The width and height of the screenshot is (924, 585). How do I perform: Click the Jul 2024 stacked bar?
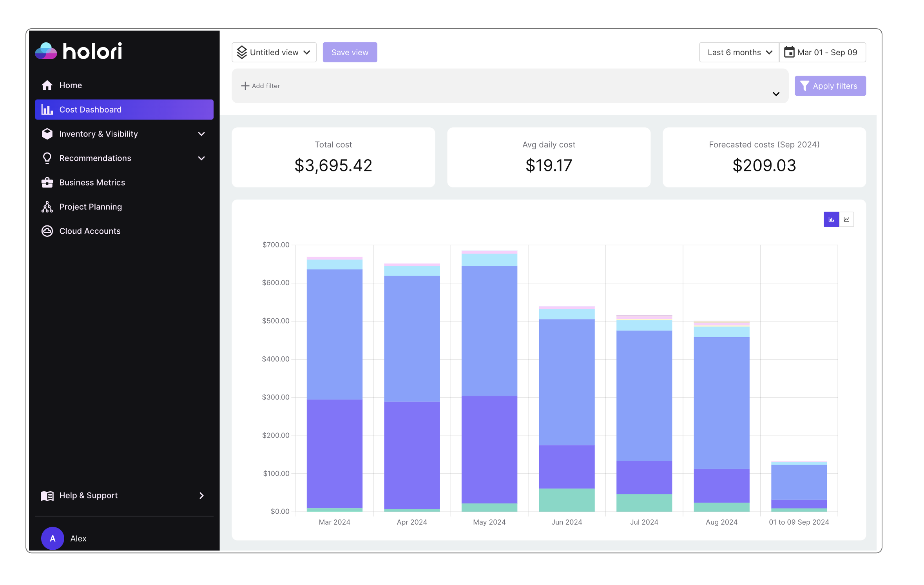point(644,414)
